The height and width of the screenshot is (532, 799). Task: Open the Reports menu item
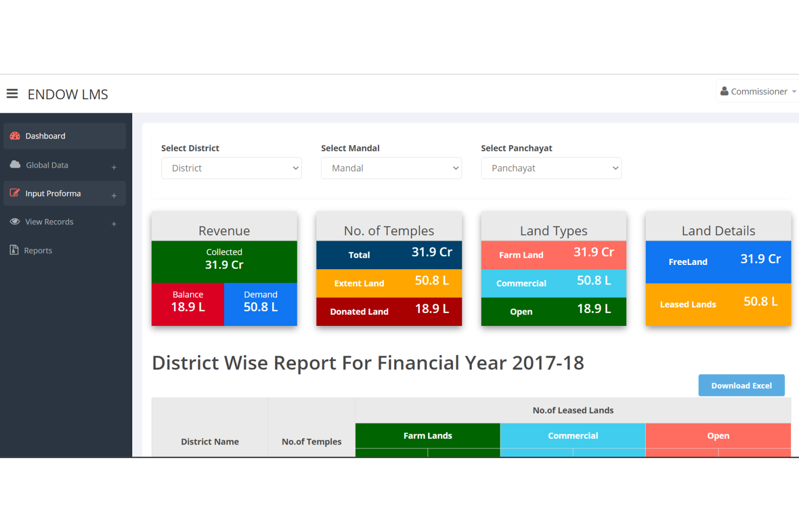[x=64, y=250]
